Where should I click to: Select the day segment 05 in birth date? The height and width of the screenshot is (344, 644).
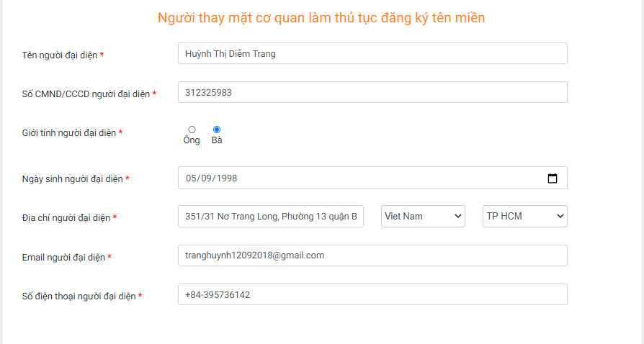(191, 178)
